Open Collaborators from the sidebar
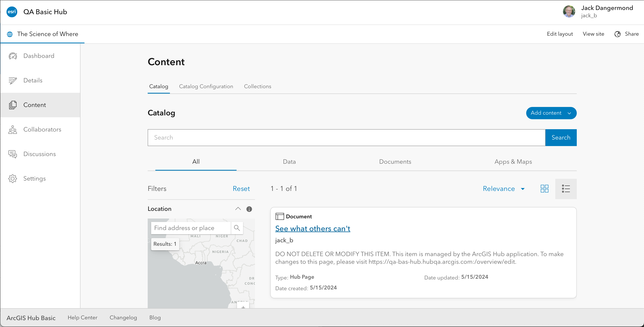This screenshot has height=327, width=644. pos(13,129)
